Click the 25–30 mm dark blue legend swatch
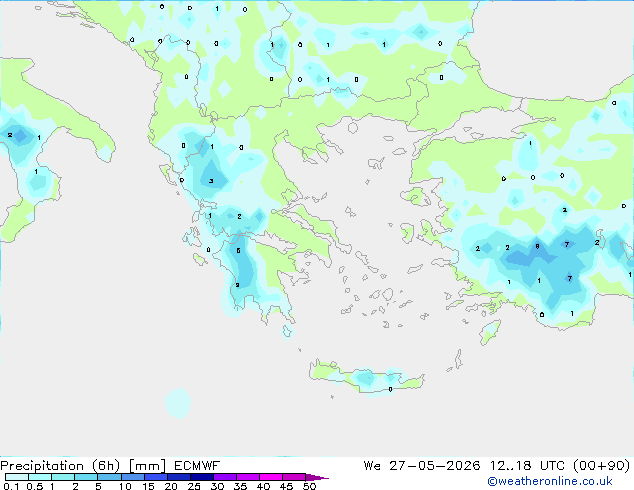 201,477
